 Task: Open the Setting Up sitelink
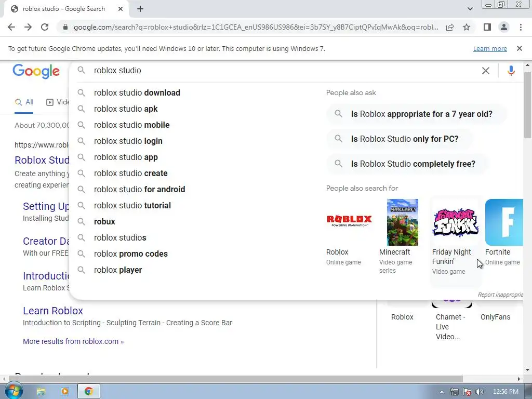pyautogui.click(x=46, y=206)
